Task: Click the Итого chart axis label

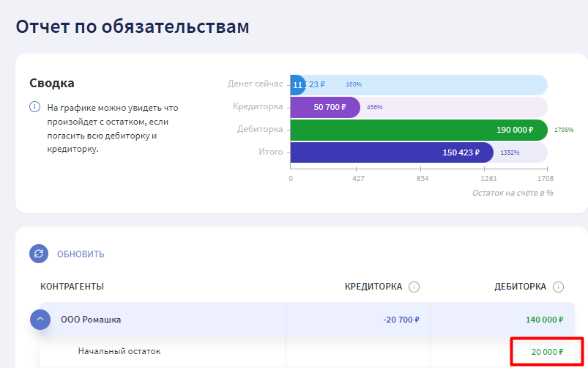Action: pos(271,152)
